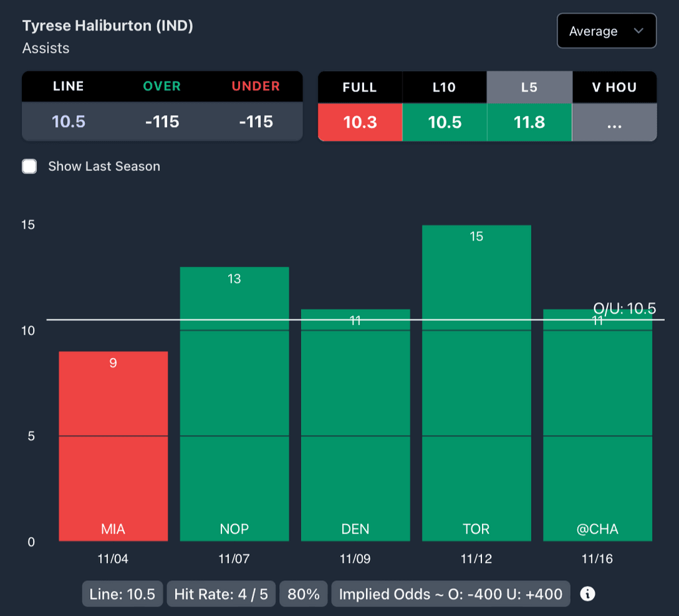Viewport: 679px width, 616px height.
Task: Switch to the V HOU tab
Action: pyautogui.click(x=614, y=87)
